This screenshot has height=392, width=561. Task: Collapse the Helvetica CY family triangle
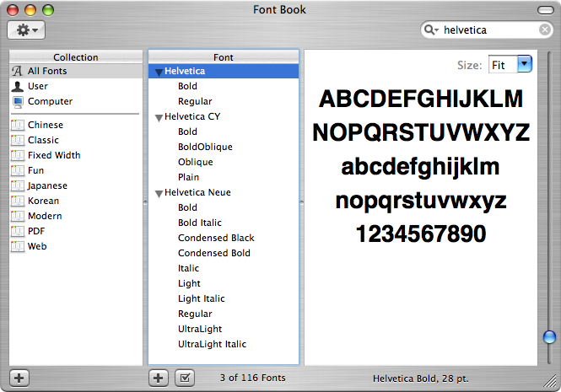(159, 118)
